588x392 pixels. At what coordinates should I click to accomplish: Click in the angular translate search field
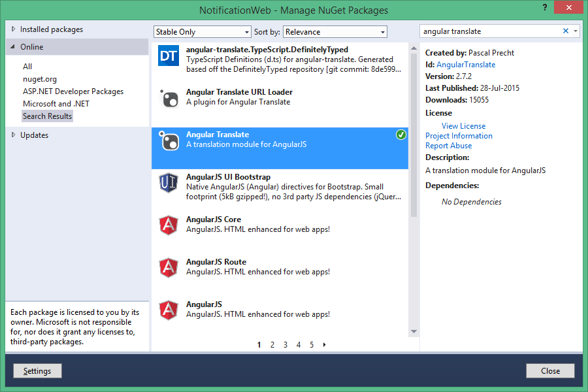pyautogui.click(x=490, y=31)
